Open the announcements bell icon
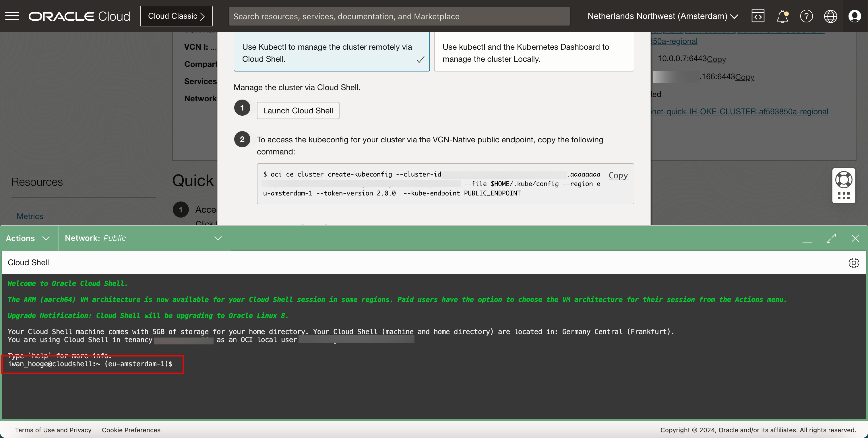 pyautogui.click(x=782, y=16)
